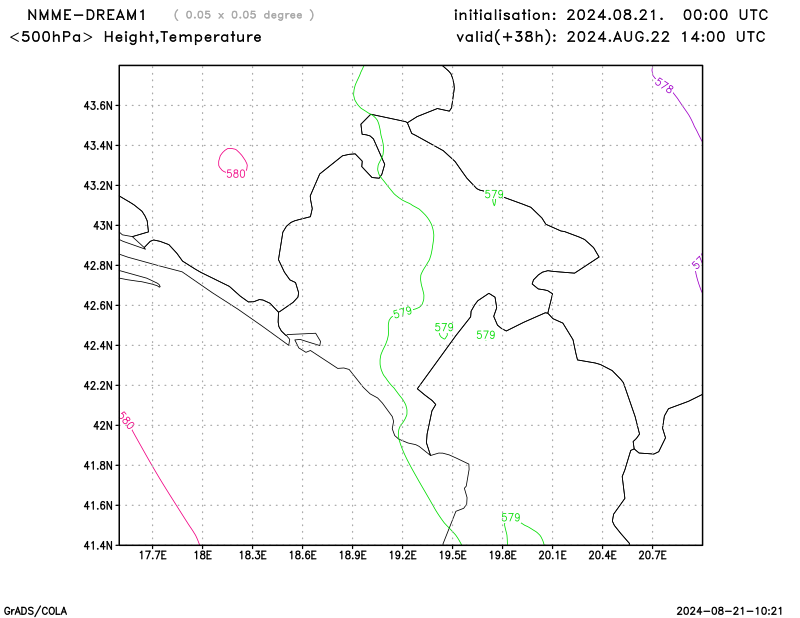Click the 18.6E longitude axis label
This screenshot has height=618, width=800.
[x=303, y=555]
